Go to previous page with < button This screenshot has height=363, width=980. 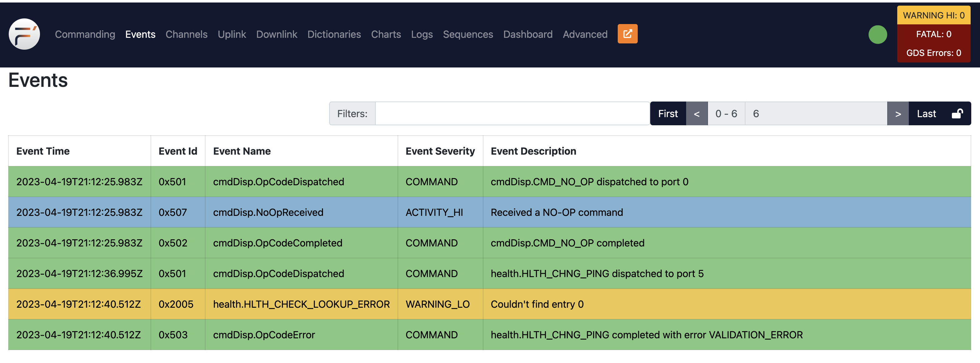click(696, 114)
